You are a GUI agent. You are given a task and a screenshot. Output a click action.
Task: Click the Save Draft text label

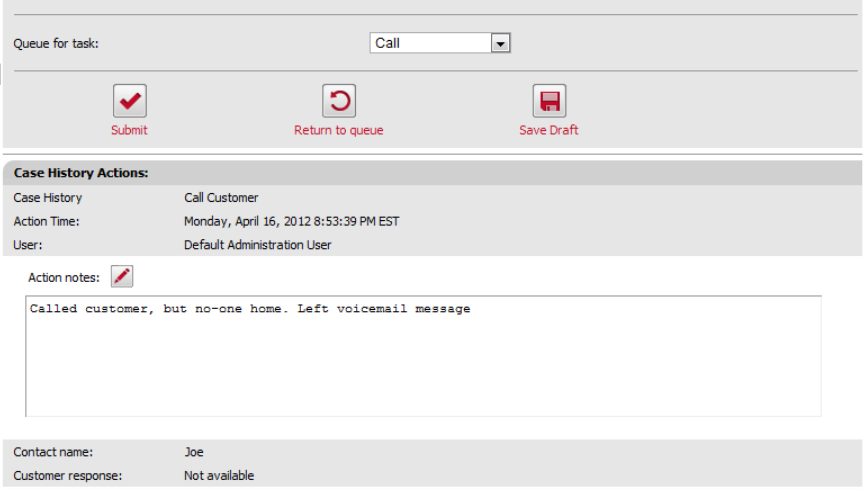click(548, 130)
